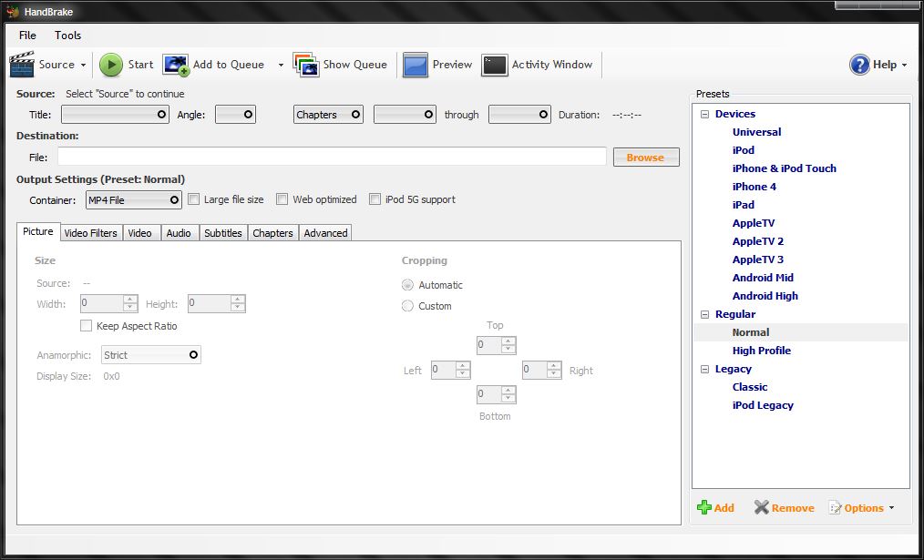Image resolution: width=924 pixels, height=560 pixels.
Task: Select the iPhone 4 preset
Action: click(756, 186)
